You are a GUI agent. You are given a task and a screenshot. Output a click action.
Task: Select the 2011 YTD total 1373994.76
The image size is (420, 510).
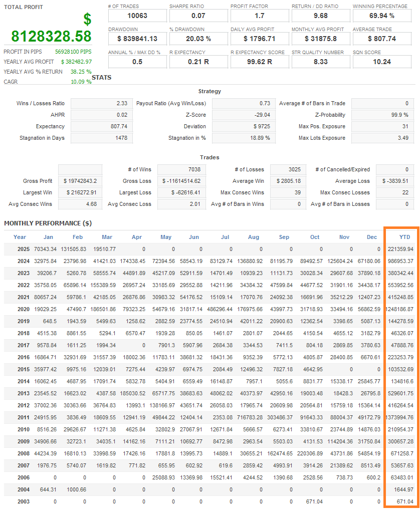pyautogui.click(x=399, y=417)
